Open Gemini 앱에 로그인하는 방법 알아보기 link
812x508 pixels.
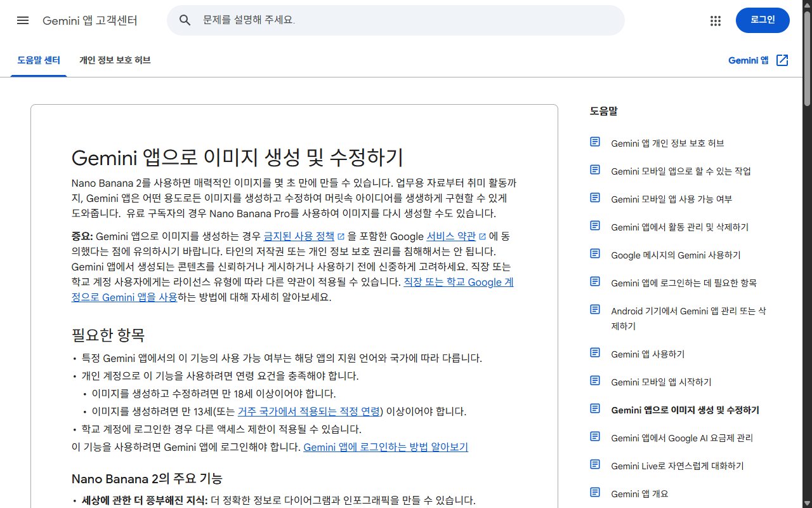pyautogui.click(x=386, y=447)
